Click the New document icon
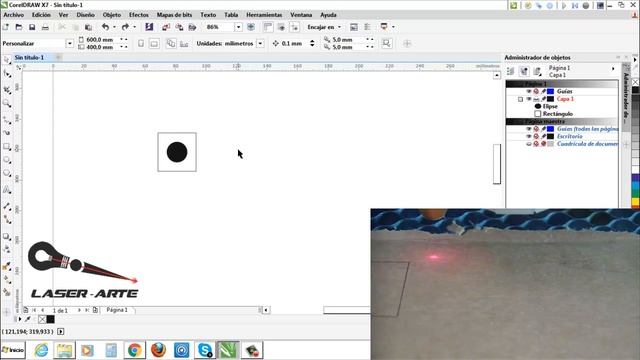This screenshot has width=640, height=360. tap(6, 27)
